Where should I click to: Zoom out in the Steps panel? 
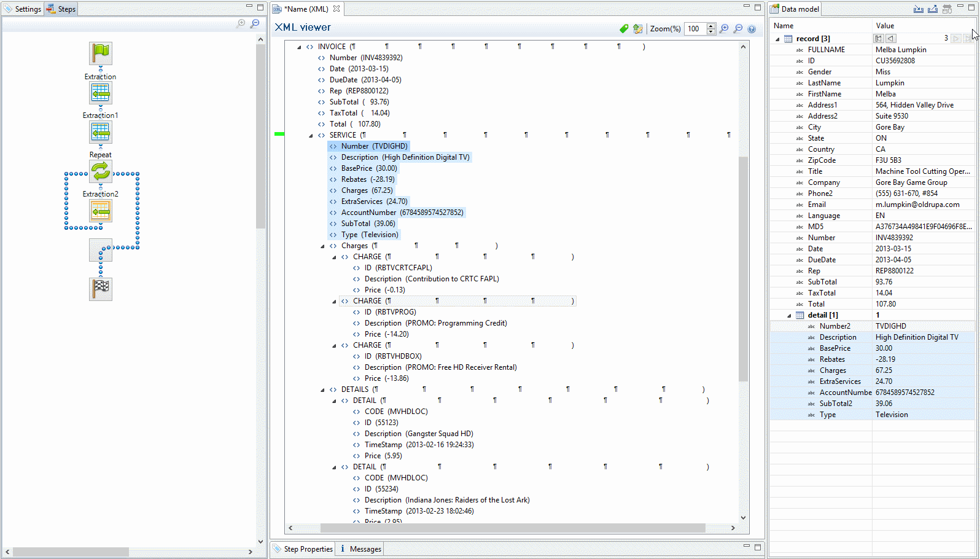(255, 23)
